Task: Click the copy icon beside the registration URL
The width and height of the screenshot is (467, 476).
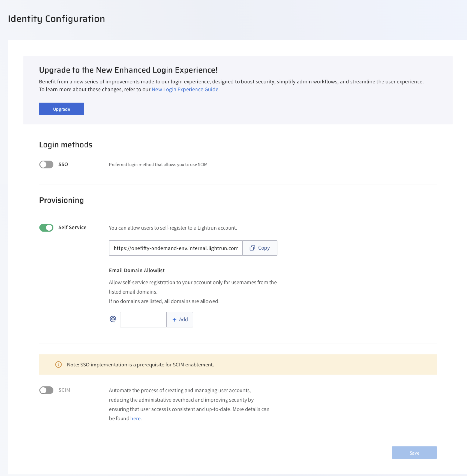Action: click(252, 248)
